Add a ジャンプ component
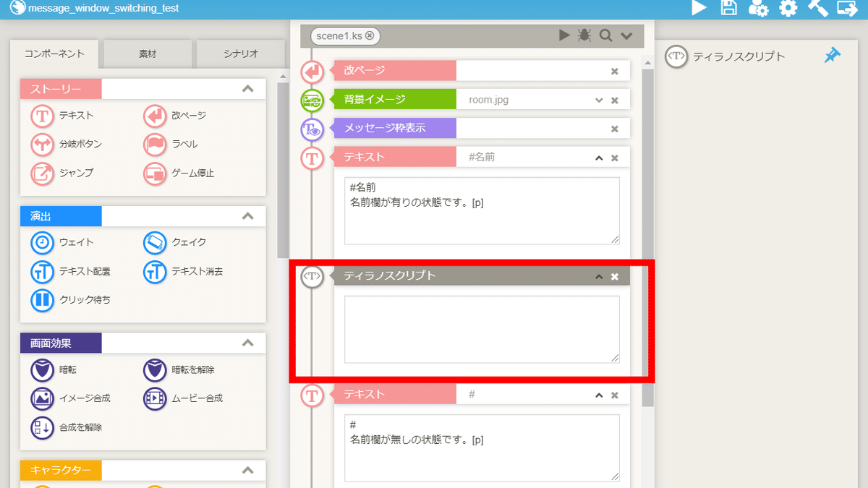This screenshot has height=488, width=868. pyautogui.click(x=62, y=173)
